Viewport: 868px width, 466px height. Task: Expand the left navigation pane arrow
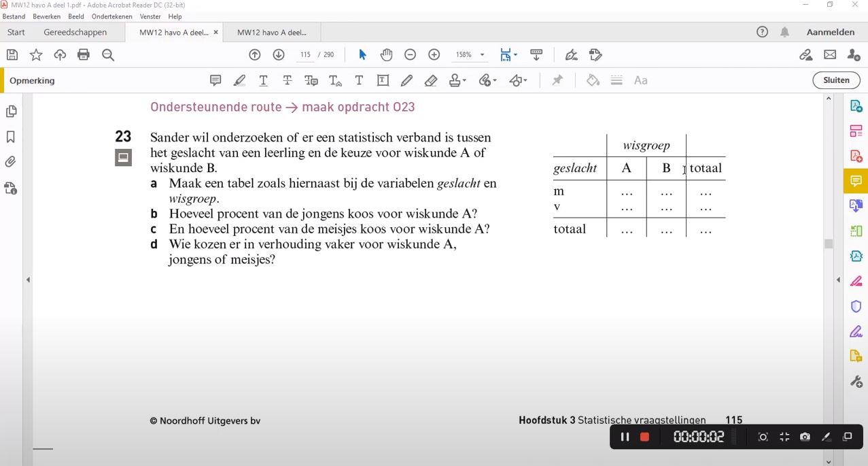[28, 280]
